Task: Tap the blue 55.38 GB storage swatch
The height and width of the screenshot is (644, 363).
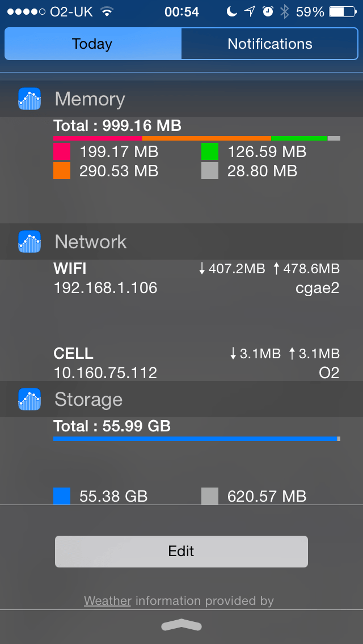Action: [x=62, y=496]
